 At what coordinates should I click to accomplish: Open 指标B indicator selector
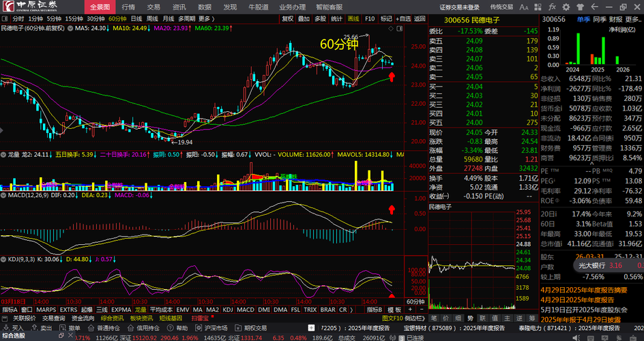click(375, 310)
